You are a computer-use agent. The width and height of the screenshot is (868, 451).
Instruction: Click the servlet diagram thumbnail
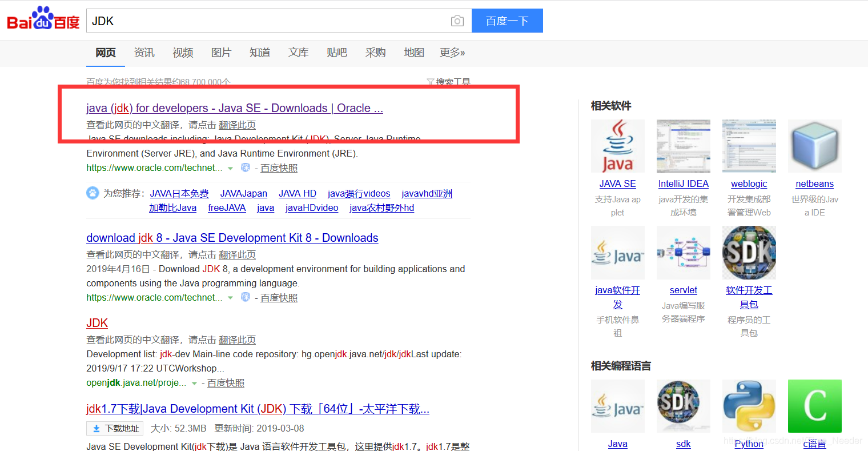click(x=684, y=253)
